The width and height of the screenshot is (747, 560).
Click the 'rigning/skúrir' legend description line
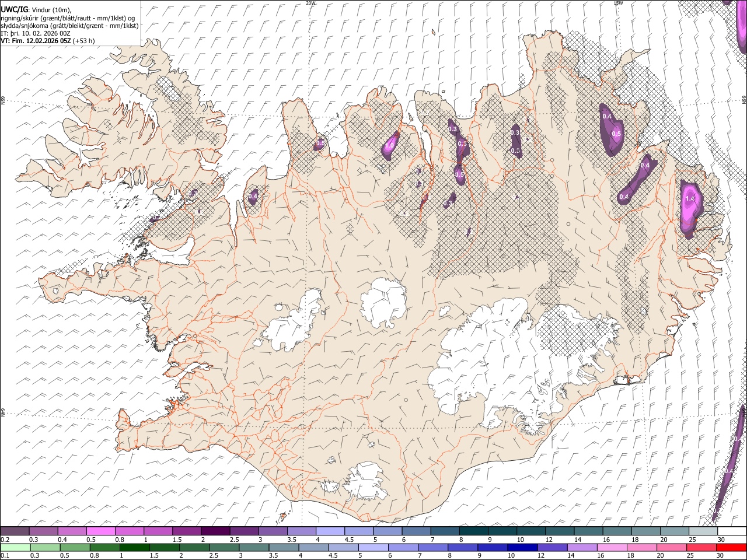pos(68,18)
